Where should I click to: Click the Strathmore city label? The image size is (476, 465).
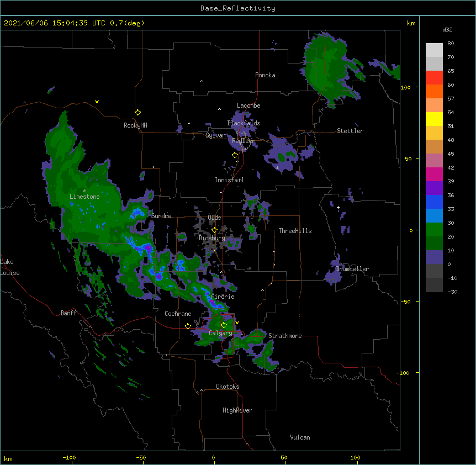pos(285,336)
